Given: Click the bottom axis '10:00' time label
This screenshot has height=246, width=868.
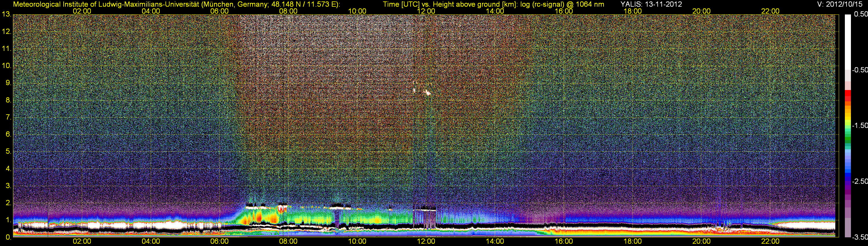Looking at the screenshot, I should coord(357,241).
